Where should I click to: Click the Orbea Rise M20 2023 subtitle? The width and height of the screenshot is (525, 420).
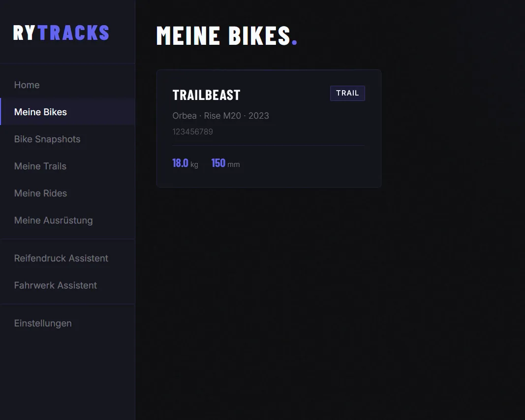220,115
